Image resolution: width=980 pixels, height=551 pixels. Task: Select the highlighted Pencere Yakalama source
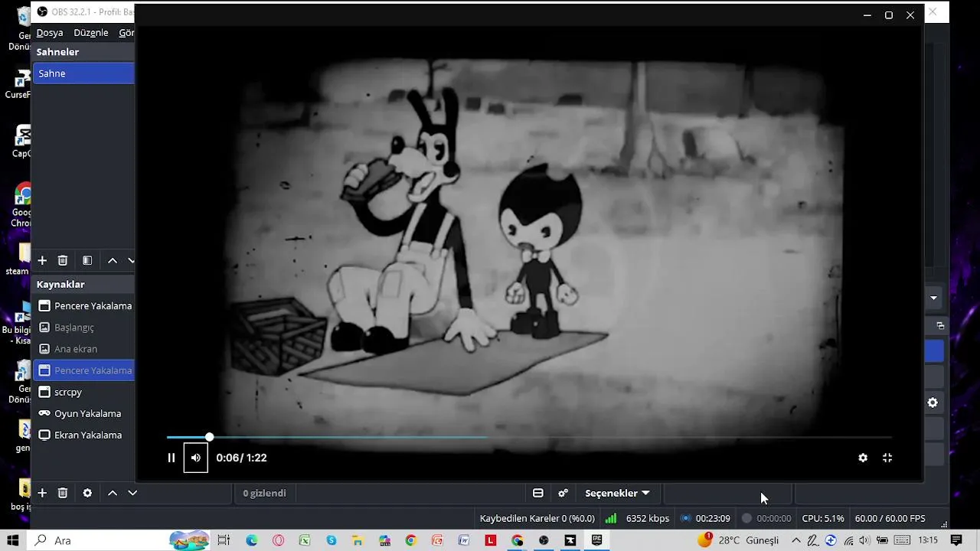point(83,370)
